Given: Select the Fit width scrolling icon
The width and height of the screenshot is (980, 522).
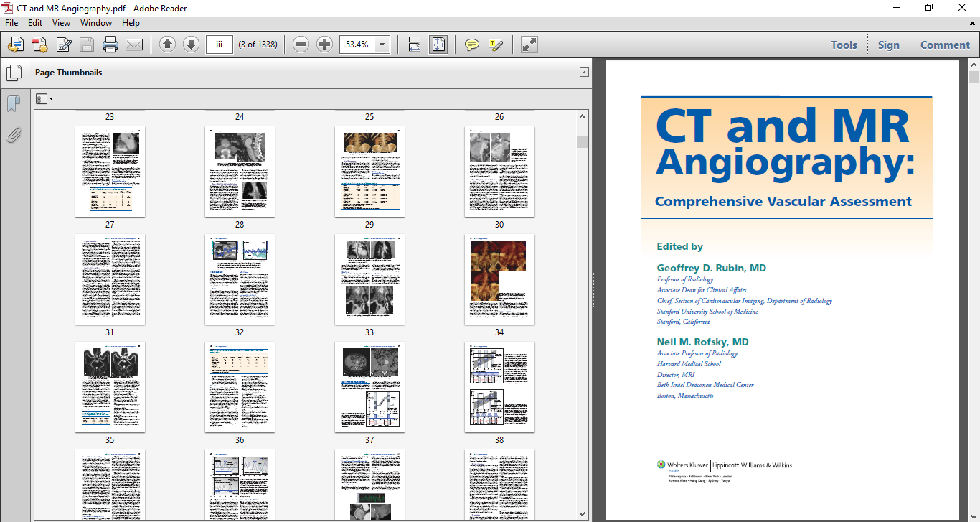Looking at the screenshot, I should [415, 45].
